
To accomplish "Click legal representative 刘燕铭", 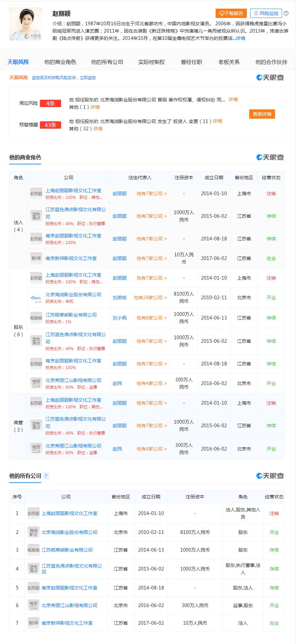I will pyautogui.click(x=120, y=298).
